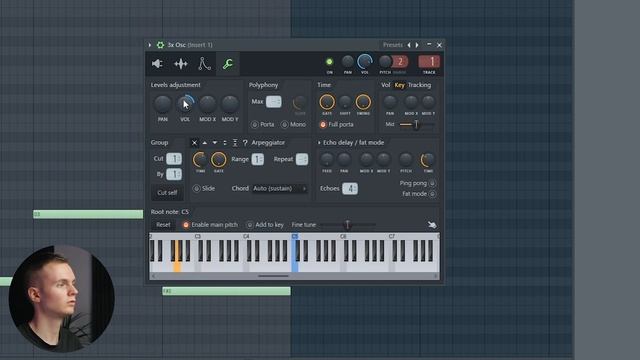Image resolution: width=640 pixels, height=360 pixels.
Task: Click the Levels adjustment PAN knob
Action: pos(162,104)
